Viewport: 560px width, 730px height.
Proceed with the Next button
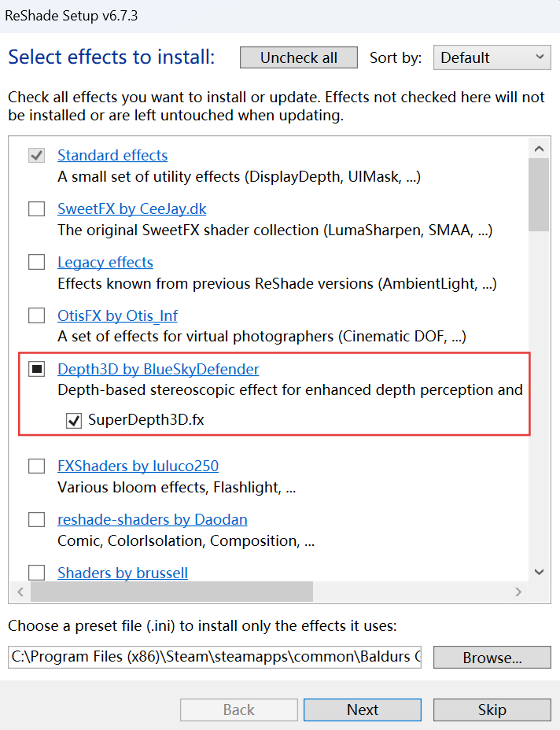coord(363,710)
